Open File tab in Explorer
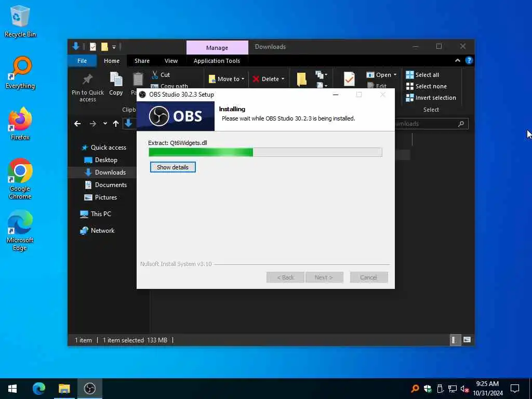Image resolution: width=532 pixels, height=399 pixels. click(82, 61)
